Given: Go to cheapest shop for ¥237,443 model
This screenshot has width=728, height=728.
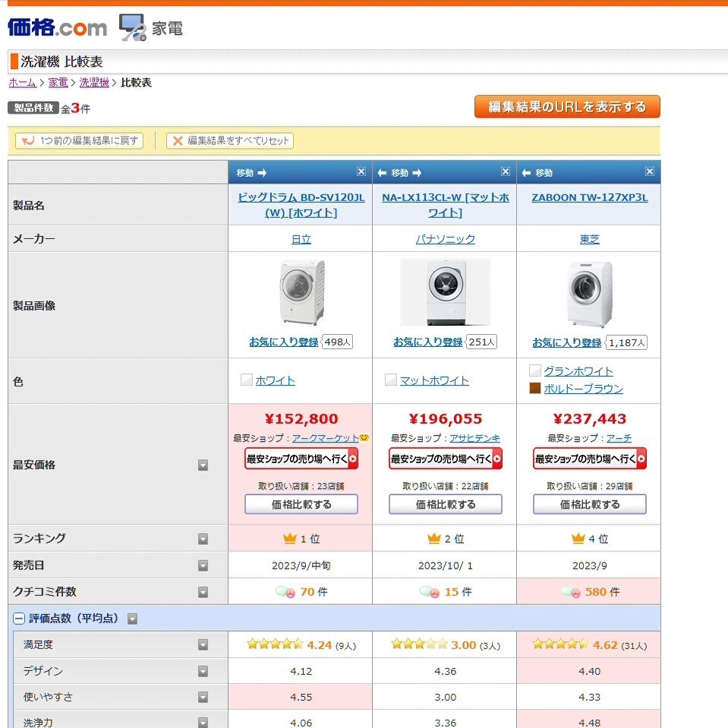Looking at the screenshot, I should click(590, 459).
